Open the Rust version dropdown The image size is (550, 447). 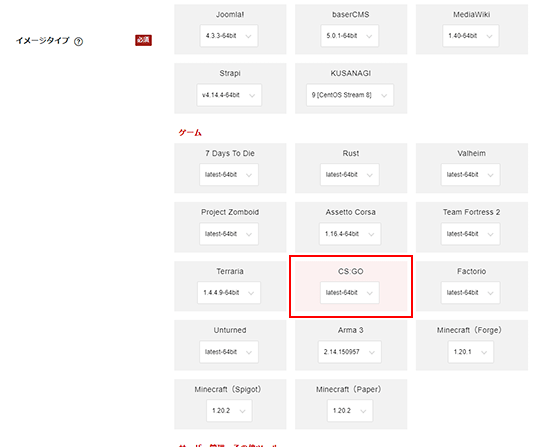349,175
